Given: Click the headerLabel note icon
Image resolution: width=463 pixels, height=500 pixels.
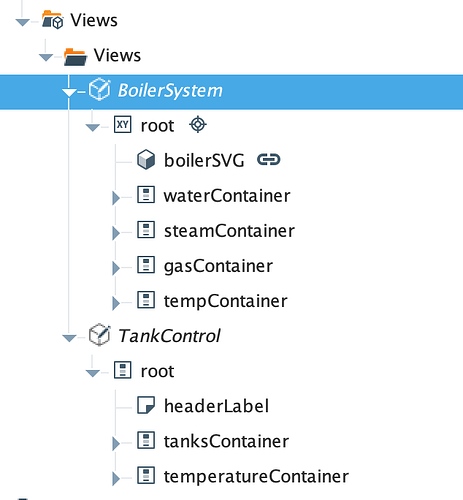Looking at the screenshot, I should (146, 405).
